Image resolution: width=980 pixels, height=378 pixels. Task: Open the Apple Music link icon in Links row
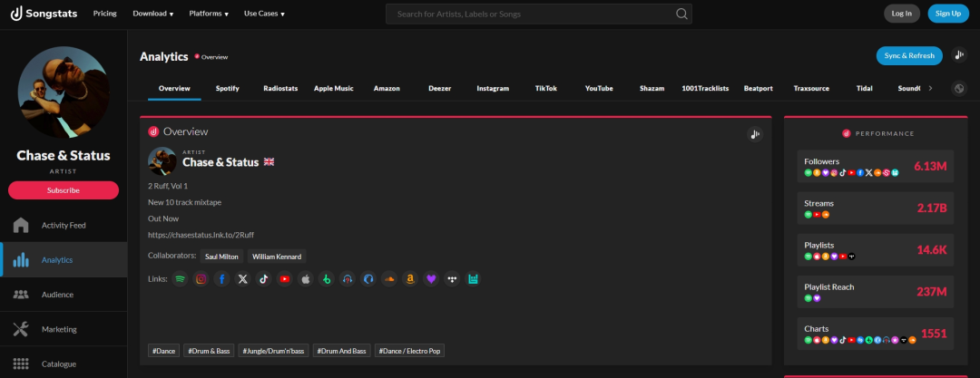point(306,279)
